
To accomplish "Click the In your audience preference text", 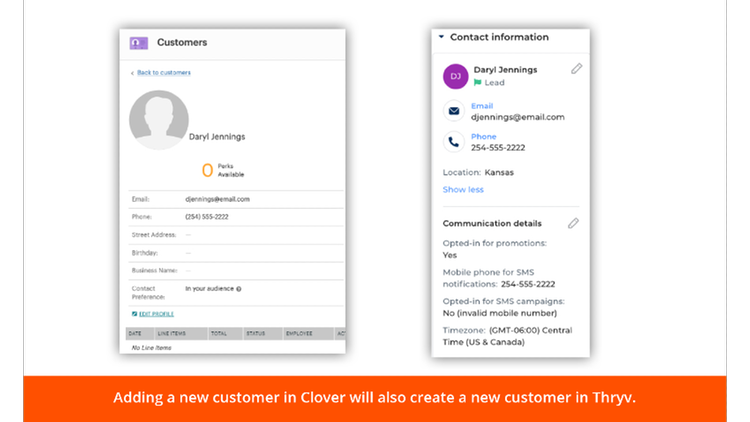I will pyautogui.click(x=210, y=289).
